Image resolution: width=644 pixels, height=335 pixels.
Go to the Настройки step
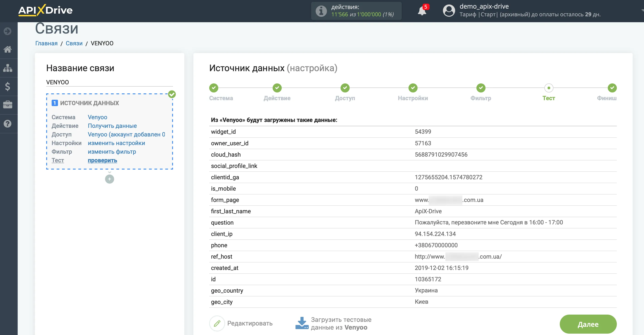tap(413, 88)
